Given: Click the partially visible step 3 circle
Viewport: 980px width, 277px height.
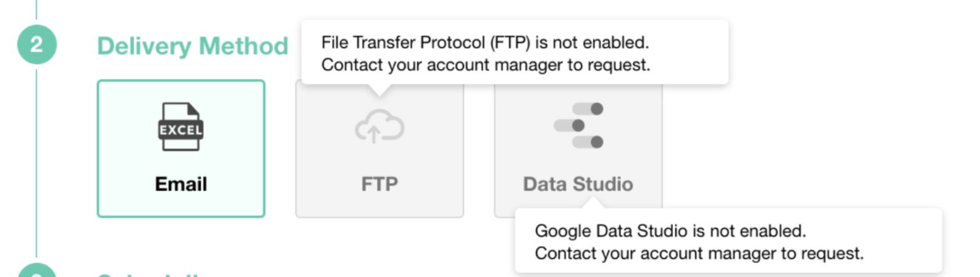Looking at the screenshot, I should tap(36, 271).
